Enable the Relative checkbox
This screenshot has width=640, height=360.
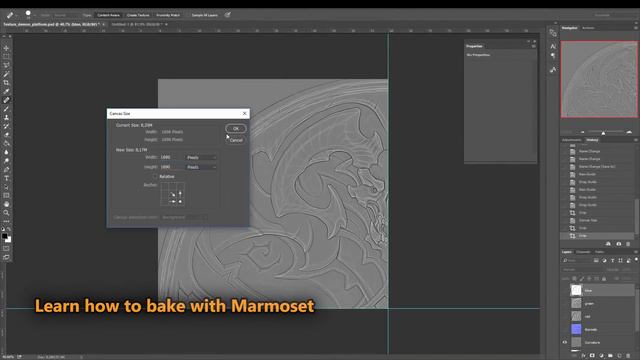tap(155, 176)
